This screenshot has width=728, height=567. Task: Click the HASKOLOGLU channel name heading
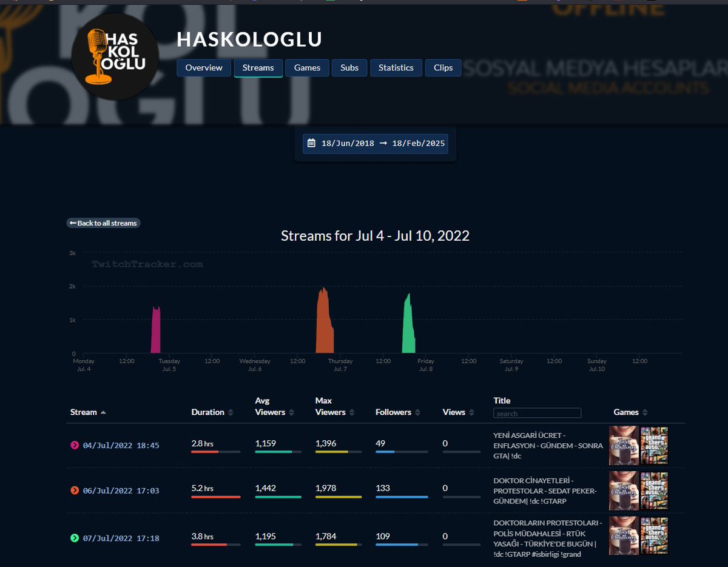(249, 39)
